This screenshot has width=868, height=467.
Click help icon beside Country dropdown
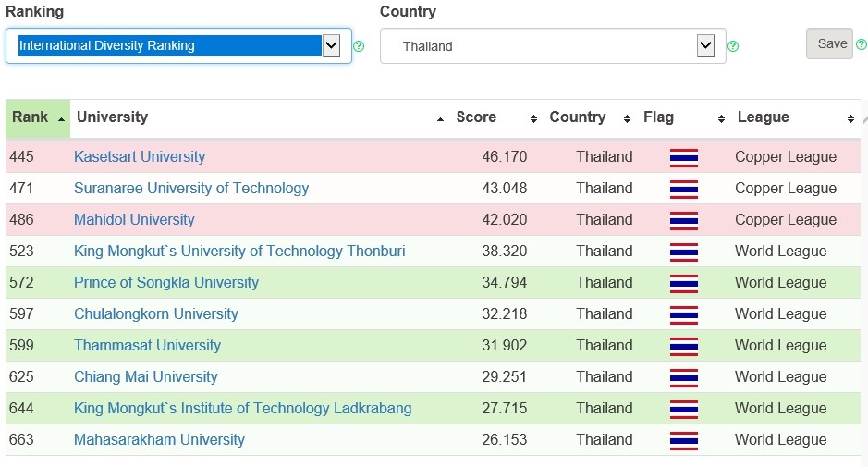pos(733,46)
